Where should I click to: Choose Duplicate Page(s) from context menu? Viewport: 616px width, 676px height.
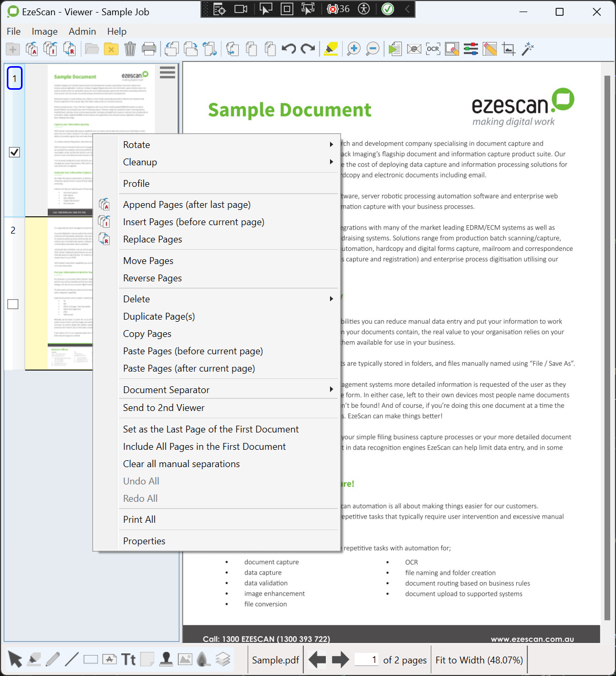tap(159, 316)
